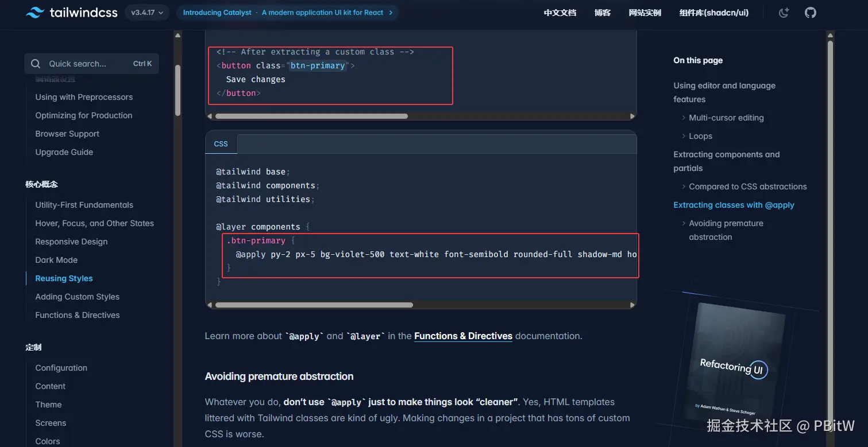The height and width of the screenshot is (447, 868).
Task: Open Dark Mode docs page
Action: (56, 260)
